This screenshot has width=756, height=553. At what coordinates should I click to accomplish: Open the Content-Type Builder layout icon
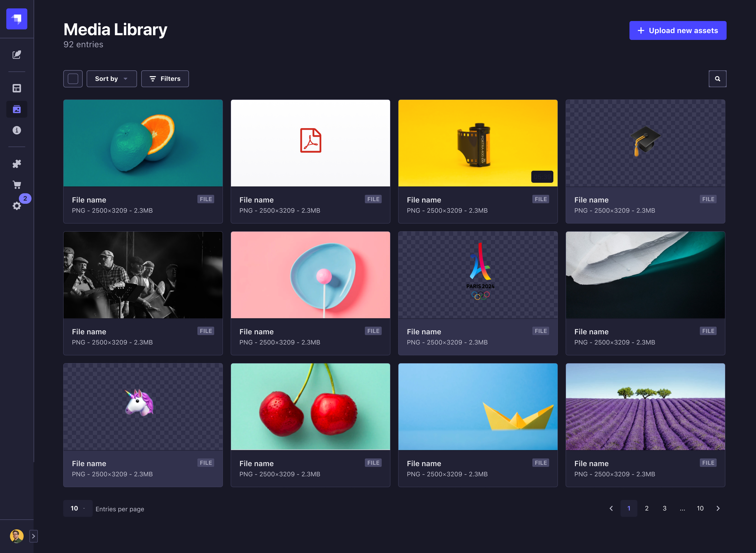(17, 88)
